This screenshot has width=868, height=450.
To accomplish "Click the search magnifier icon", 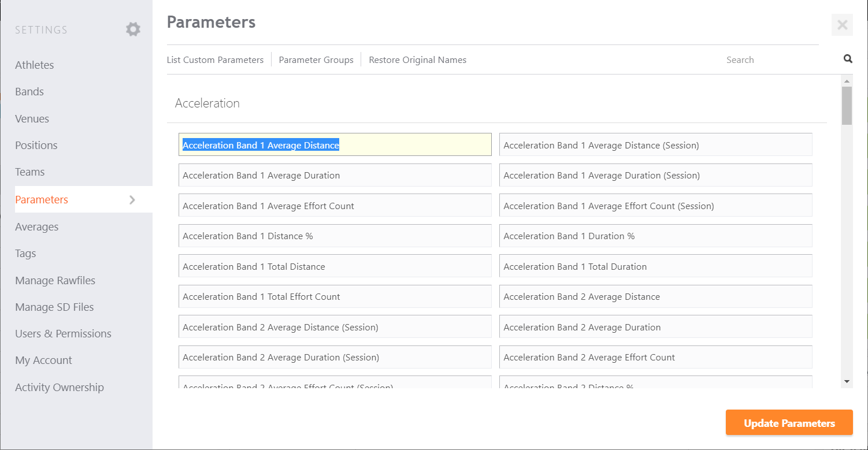I will (848, 59).
